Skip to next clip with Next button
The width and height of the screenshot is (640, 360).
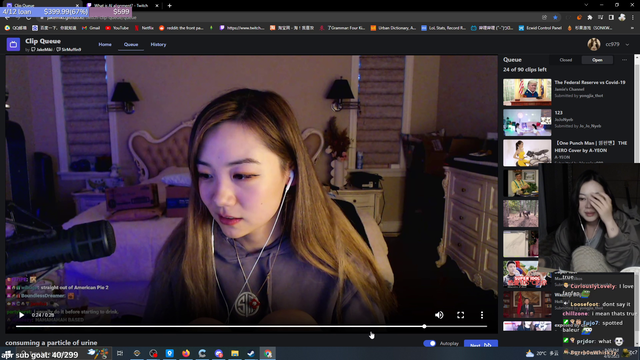click(481, 344)
